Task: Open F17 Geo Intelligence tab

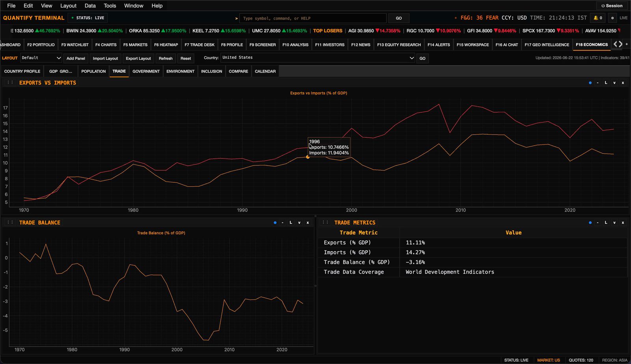Action: click(x=547, y=45)
